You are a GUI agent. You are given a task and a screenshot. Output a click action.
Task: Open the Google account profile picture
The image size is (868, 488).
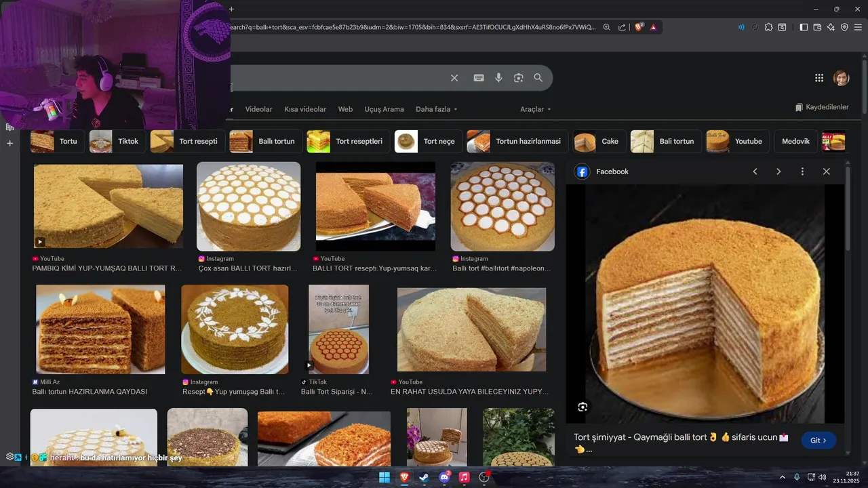point(841,78)
